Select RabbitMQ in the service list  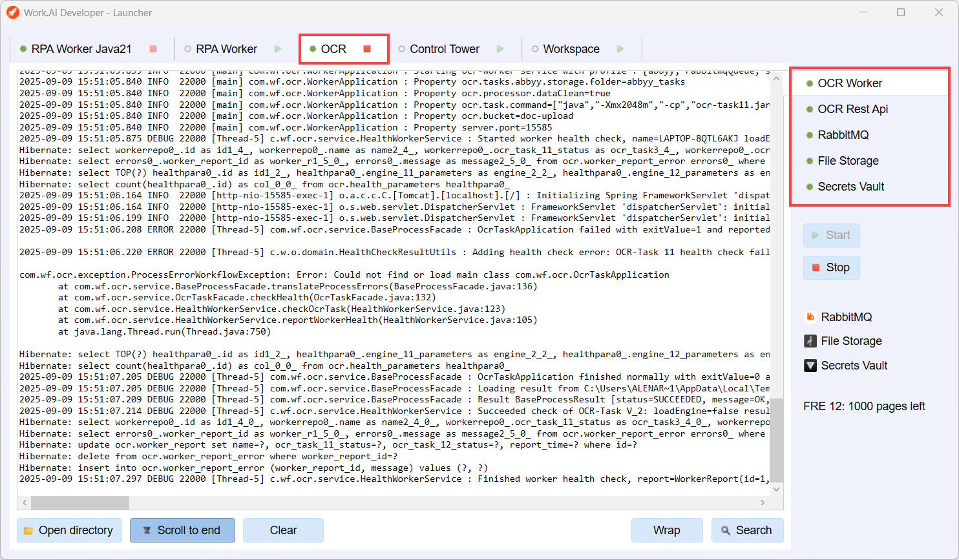[x=870, y=135]
